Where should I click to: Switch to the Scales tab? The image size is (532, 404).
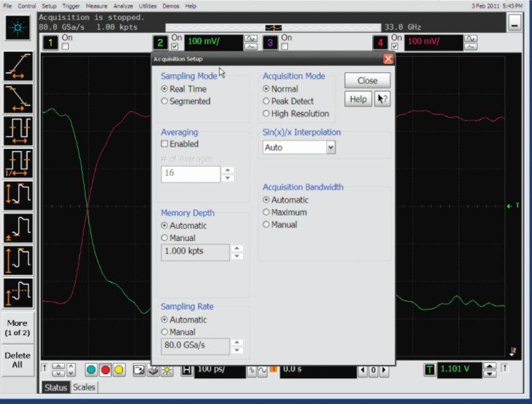click(84, 387)
